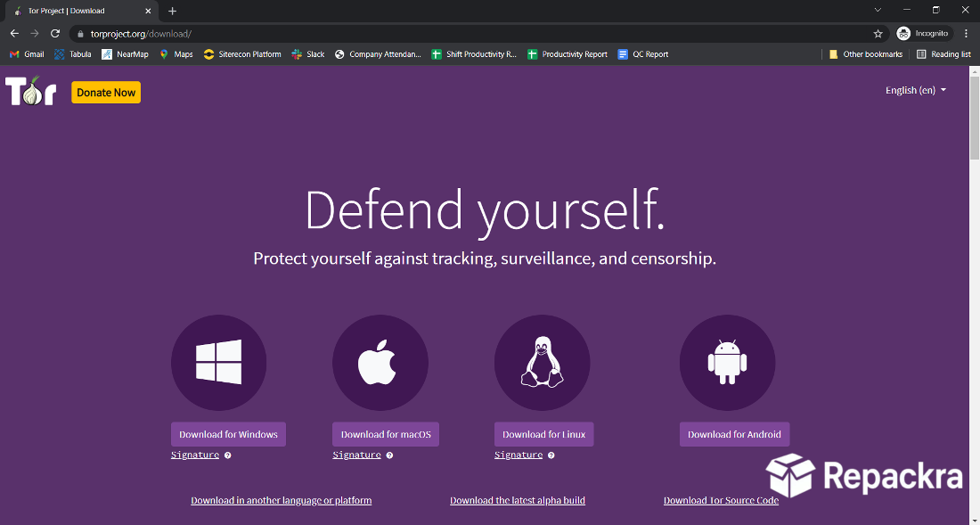Click Download for Windows button
980x525 pixels.
click(x=228, y=434)
